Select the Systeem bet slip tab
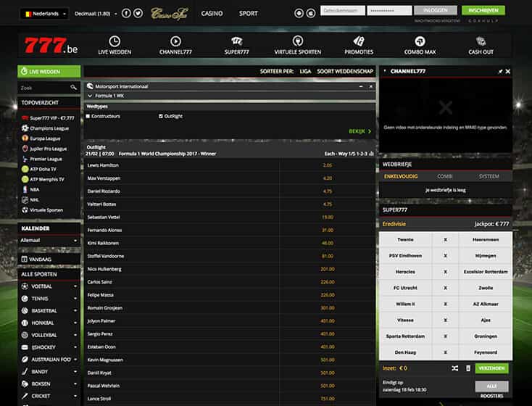This screenshot has width=532, height=406. tap(489, 176)
